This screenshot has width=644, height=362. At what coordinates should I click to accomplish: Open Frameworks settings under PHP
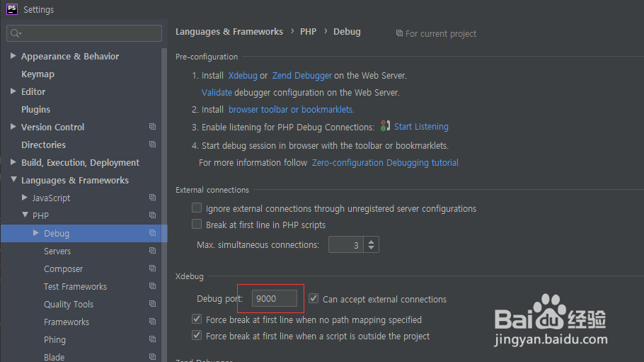[67, 322]
